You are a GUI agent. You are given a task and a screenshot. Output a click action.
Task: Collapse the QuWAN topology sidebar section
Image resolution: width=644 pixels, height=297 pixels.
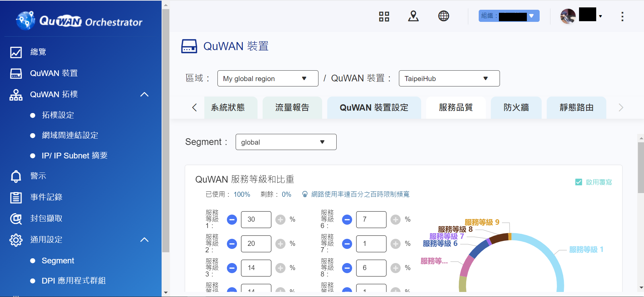tap(144, 95)
